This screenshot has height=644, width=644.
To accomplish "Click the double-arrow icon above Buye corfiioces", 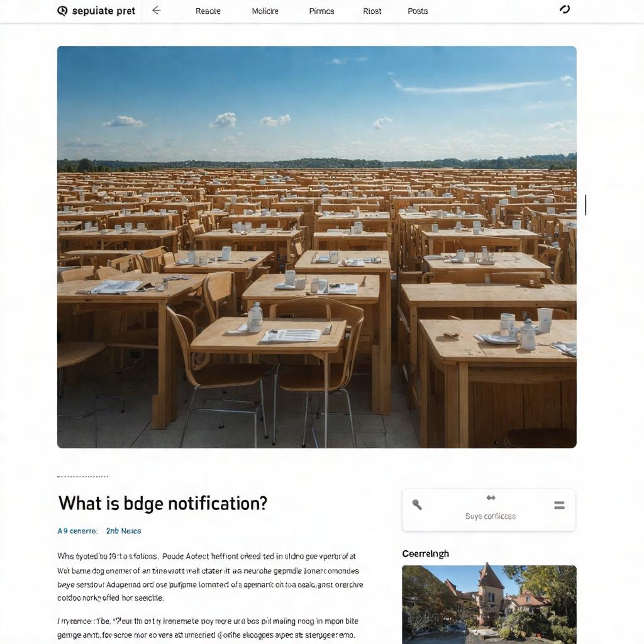I will pos(491,498).
